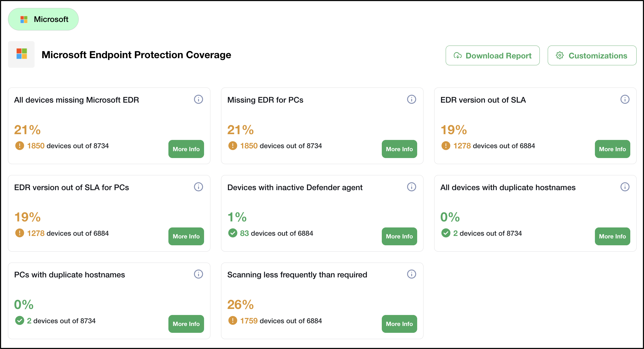Screen dimensions: 644x349
Task: Click info icon on PCs with duplicate hostnames card
Action: click(x=198, y=274)
